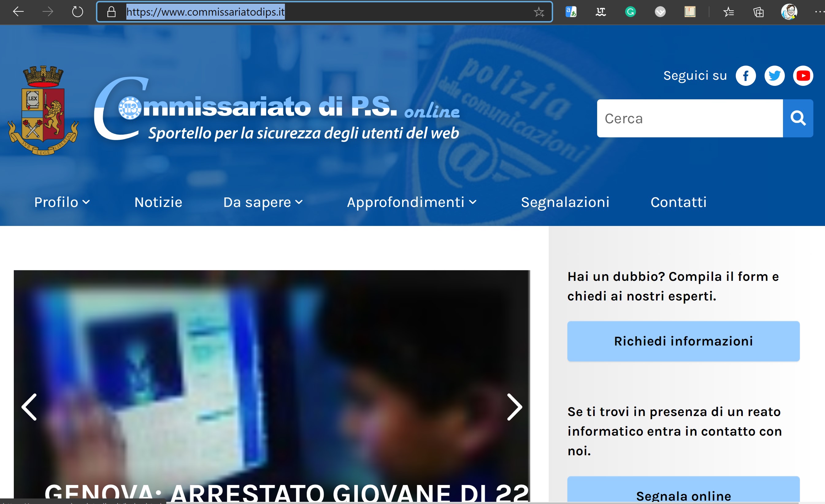Image resolution: width=825 pixels, height=504 pixels.
Task: Open the Facebook social icon
Action: (x=745, y=76)
